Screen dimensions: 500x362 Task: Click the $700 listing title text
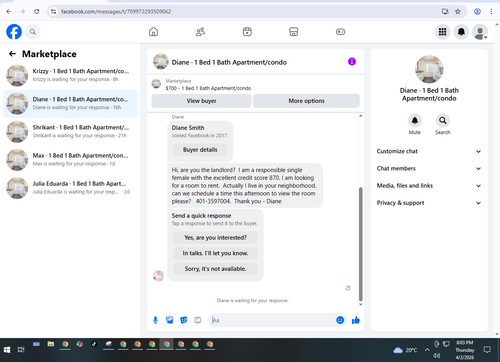point(208,88)
